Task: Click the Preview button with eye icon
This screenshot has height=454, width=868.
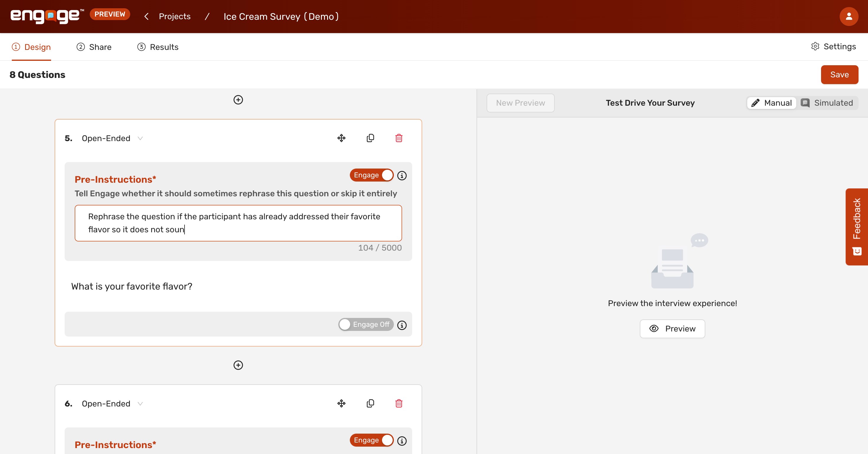Action: tap(672, 329)
